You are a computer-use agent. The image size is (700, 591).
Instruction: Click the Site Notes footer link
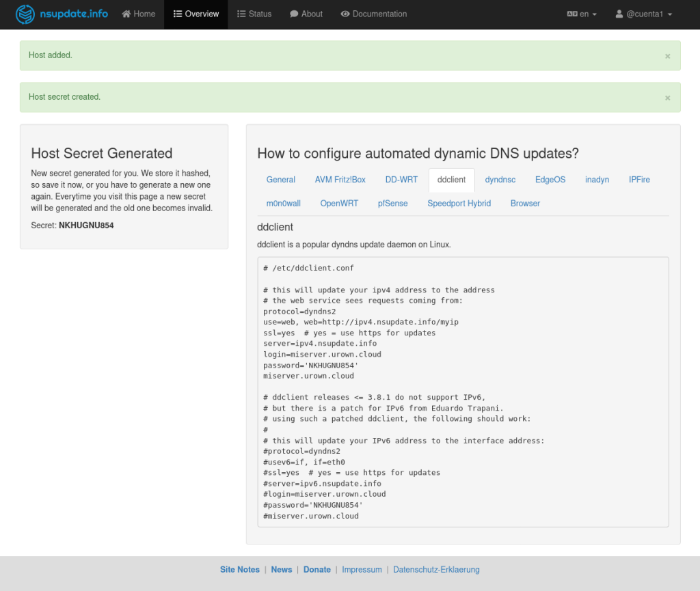(x=240, y=570)
